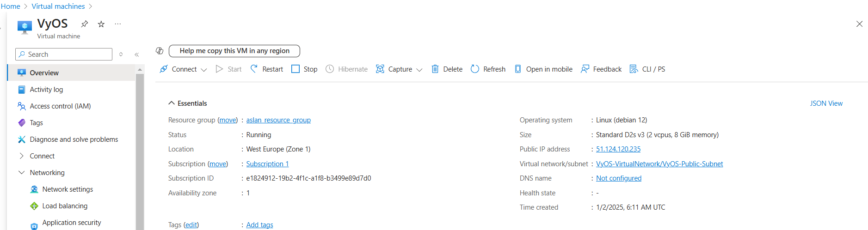Open Activity log in sidebar
The height and width of the screenshot is (230, 868).
point(46,90)
